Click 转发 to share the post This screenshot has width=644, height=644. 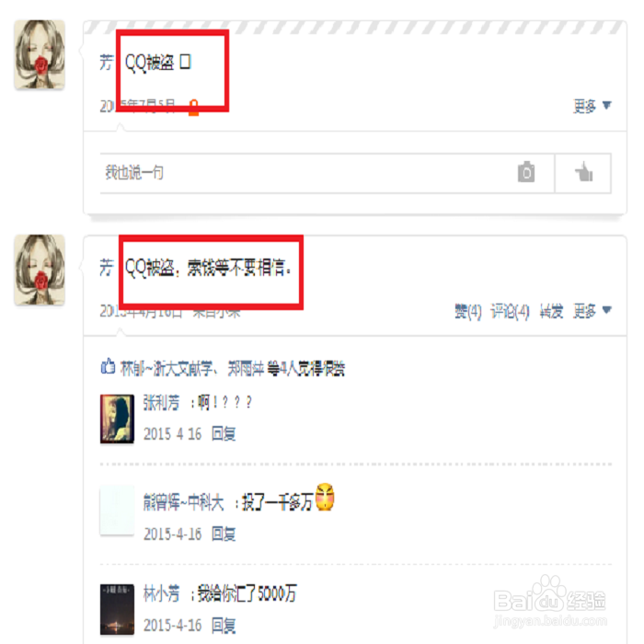(551, 311)
